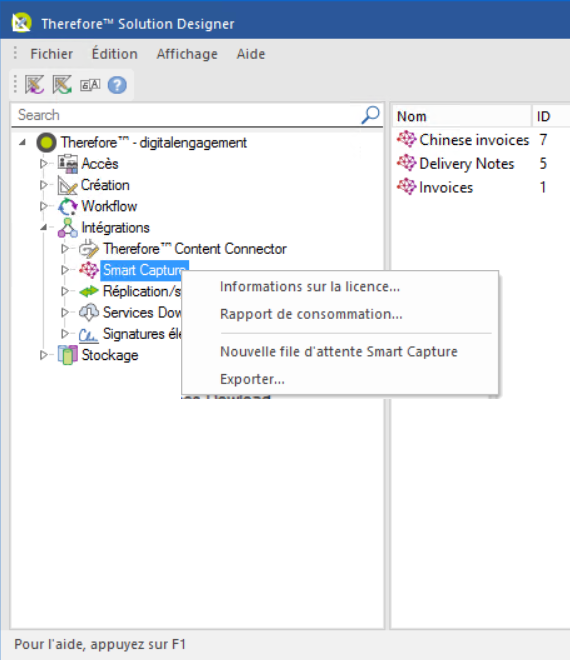Click the Therefore digitalengagement root node icon
The height and width of the screenshot is (660, 570).
46,142
